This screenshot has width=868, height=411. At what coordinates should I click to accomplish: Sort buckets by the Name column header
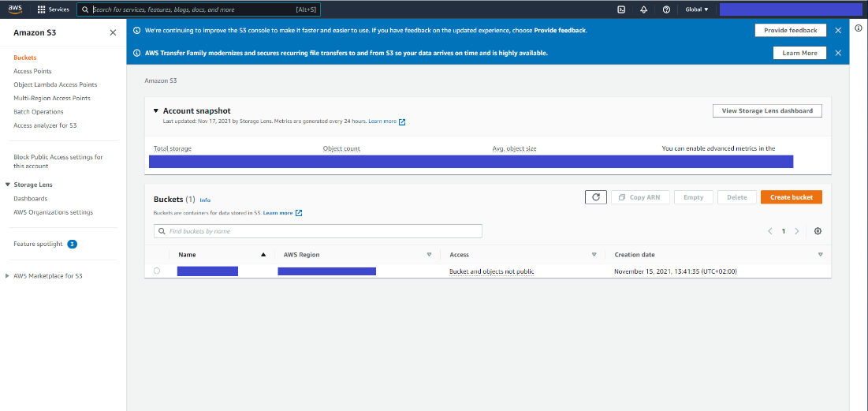coord(187,255)
